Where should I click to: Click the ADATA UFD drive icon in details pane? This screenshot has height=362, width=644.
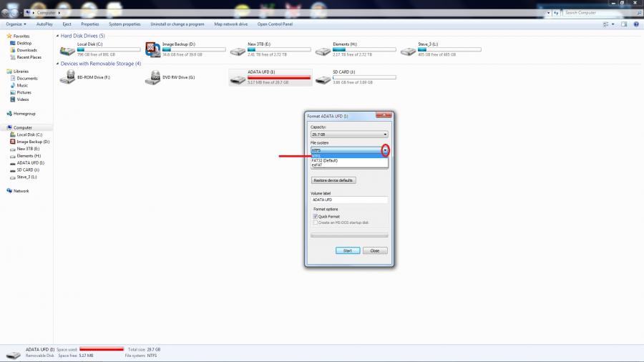[x=13, y=354]
